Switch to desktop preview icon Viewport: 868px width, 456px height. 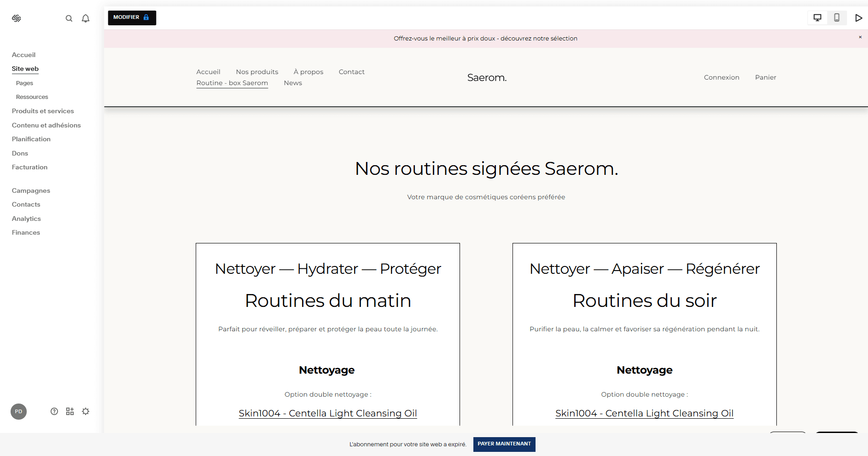(817, 18)
